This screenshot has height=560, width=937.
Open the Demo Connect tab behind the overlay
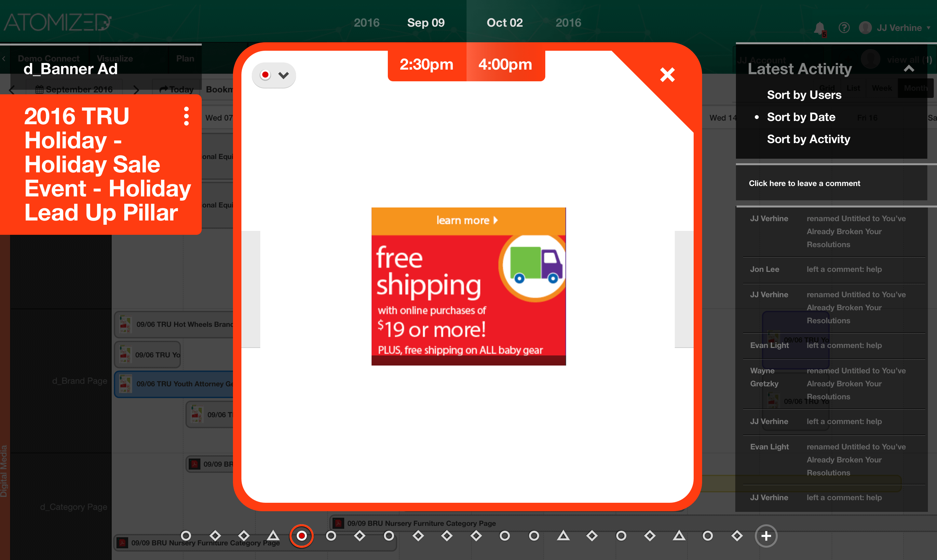tap(49, 59)
